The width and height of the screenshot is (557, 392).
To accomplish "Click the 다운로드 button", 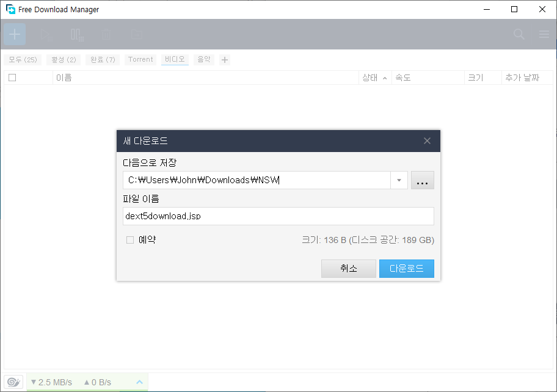I will pyautogui.click(x=407, y=269).
